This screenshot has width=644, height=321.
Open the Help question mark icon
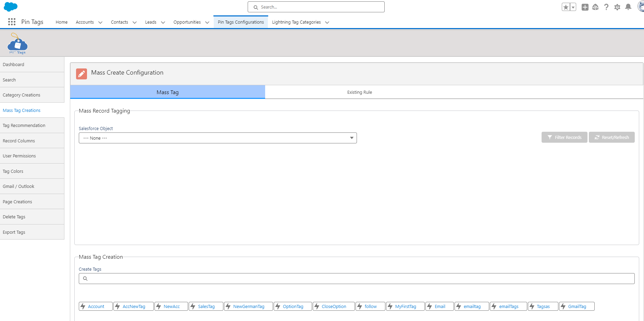[x=606, y=7]
